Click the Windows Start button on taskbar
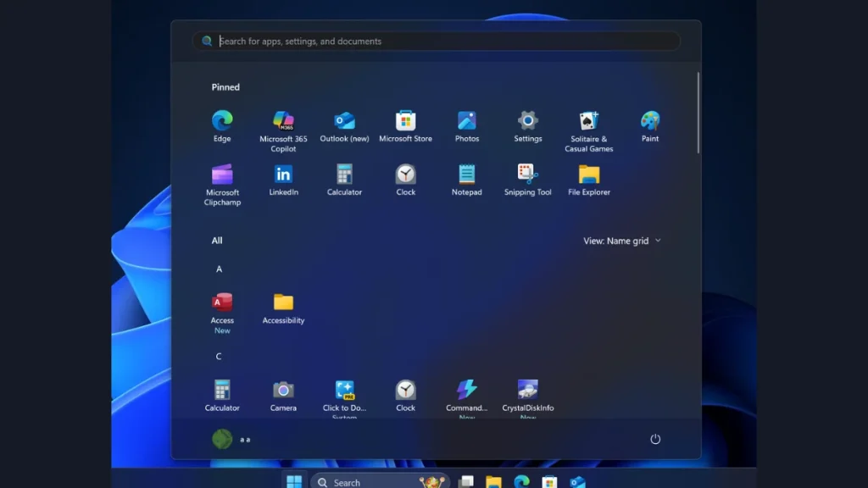This screenshot has width=868, height=488. click(294, 481)
